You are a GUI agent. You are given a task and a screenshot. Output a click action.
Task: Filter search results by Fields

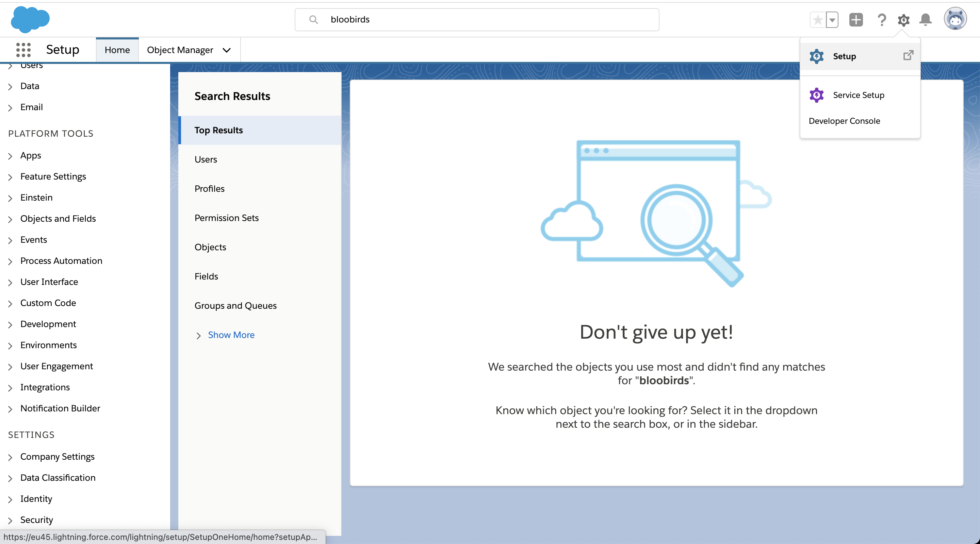[260, 276]
